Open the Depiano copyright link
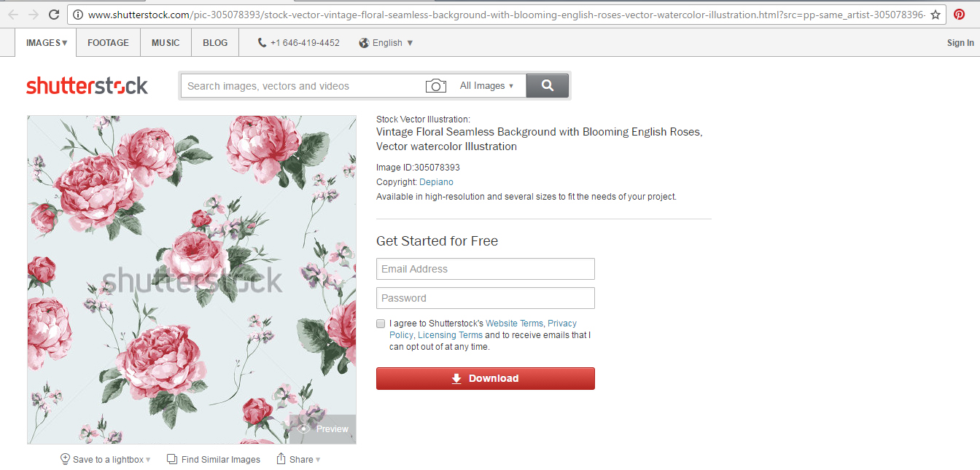 tap(436, 182)
